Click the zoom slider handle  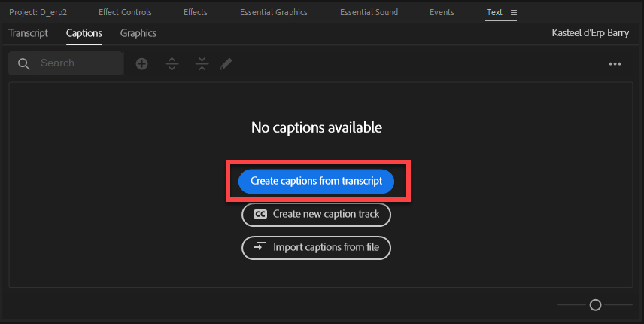point(596,304)
